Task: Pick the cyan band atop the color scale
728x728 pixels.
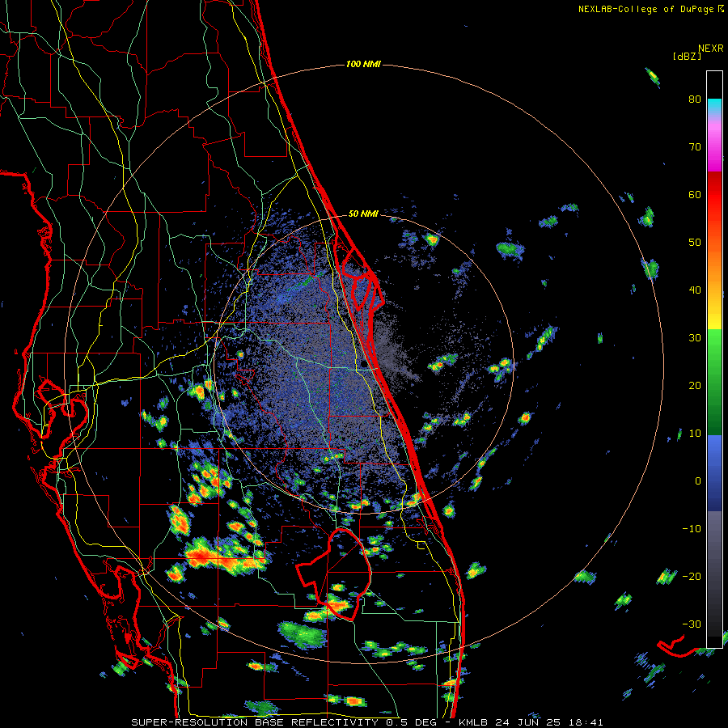Action: click(714, 107)
